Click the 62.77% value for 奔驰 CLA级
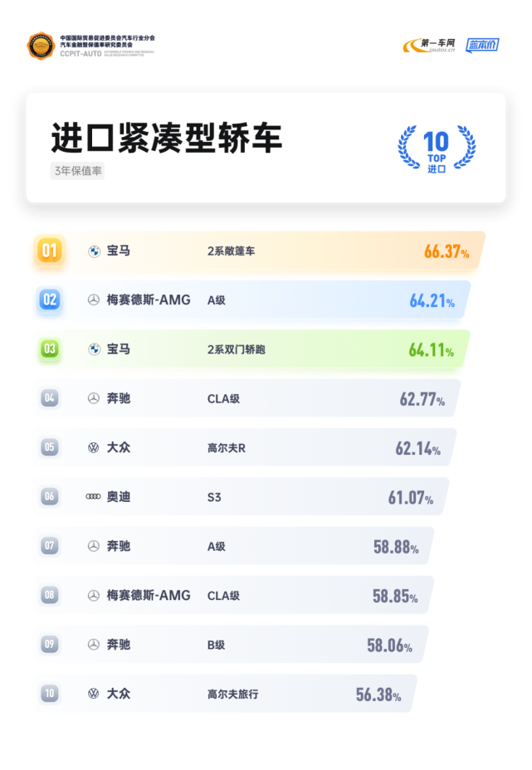The image size is (532, 770). (422, 399)
